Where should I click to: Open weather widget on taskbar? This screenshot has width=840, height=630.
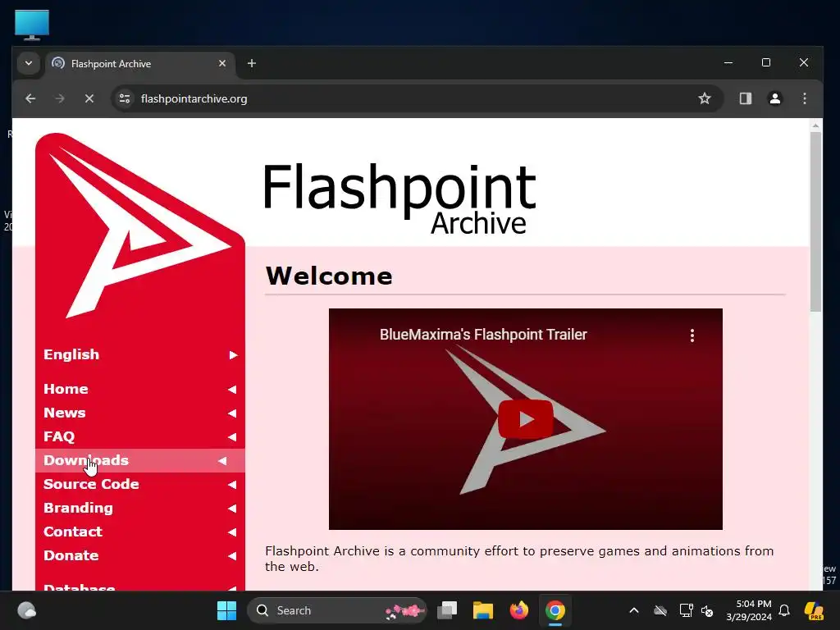[27, 610]
